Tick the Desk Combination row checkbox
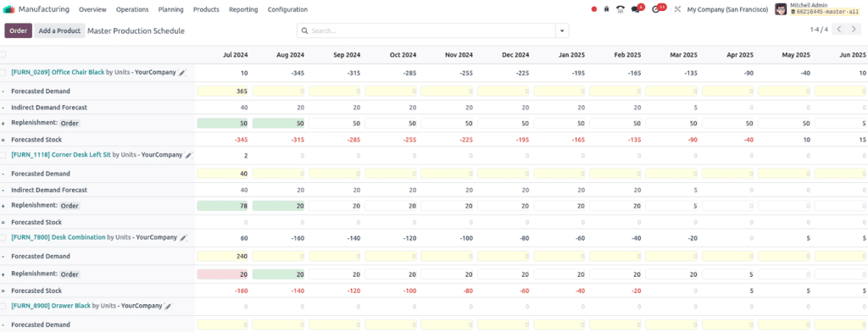The height and width of the screenshot is (332, 868). [3, 237]
